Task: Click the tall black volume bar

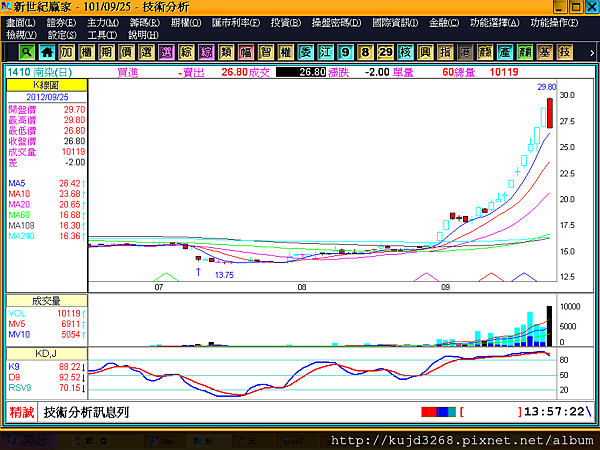Action: [549, 326]
